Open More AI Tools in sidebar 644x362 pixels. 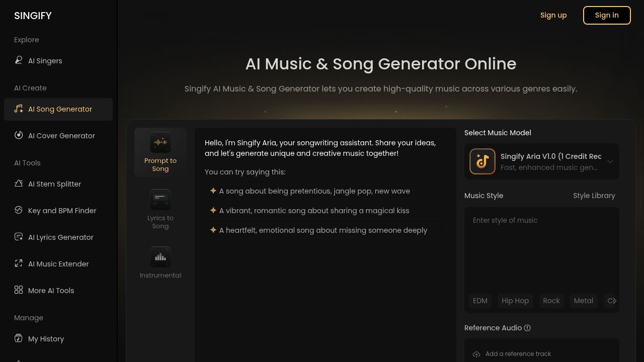58,291
